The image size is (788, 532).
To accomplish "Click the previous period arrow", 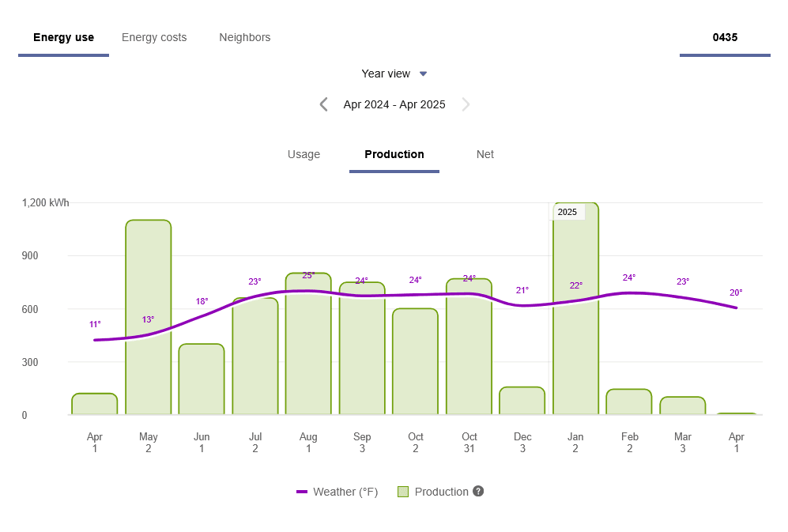I will coord(323,104).
